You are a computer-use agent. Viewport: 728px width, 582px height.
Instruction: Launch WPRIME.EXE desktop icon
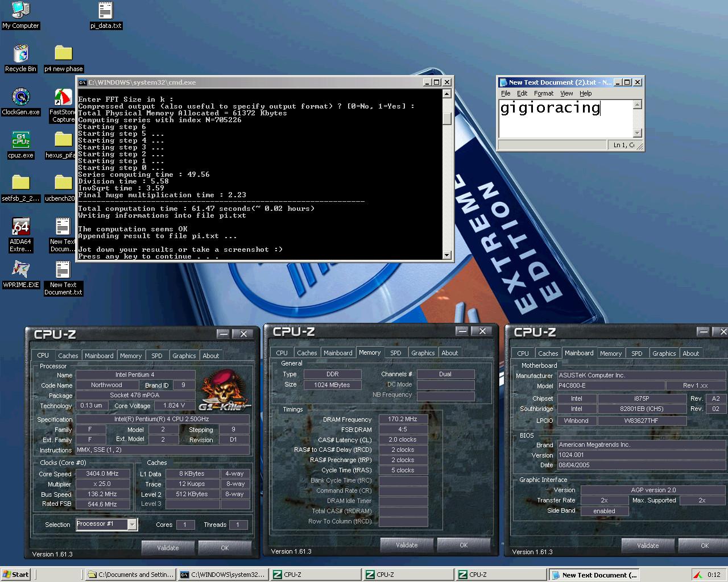coord(20,275)
